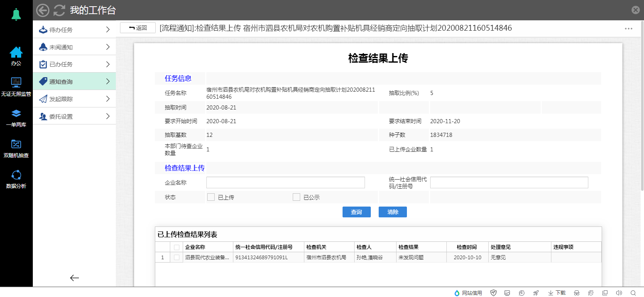Sort by 检查时间 column header

[x=467, y=247]
